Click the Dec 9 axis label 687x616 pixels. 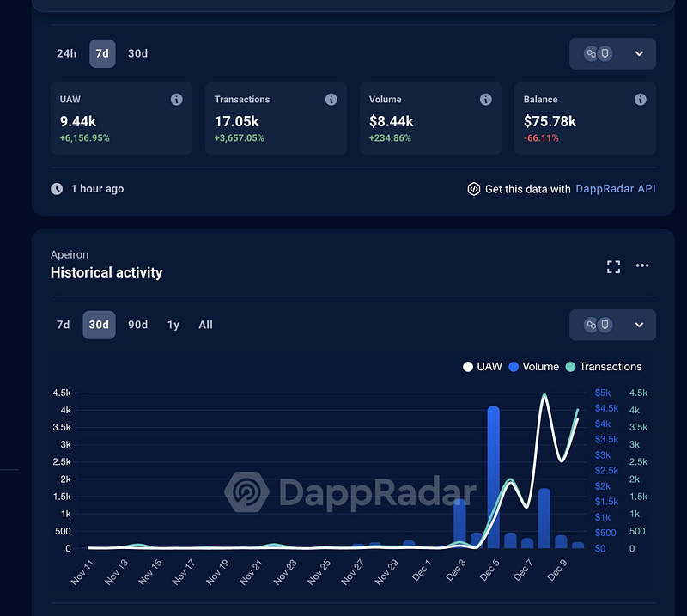[556, 570]
